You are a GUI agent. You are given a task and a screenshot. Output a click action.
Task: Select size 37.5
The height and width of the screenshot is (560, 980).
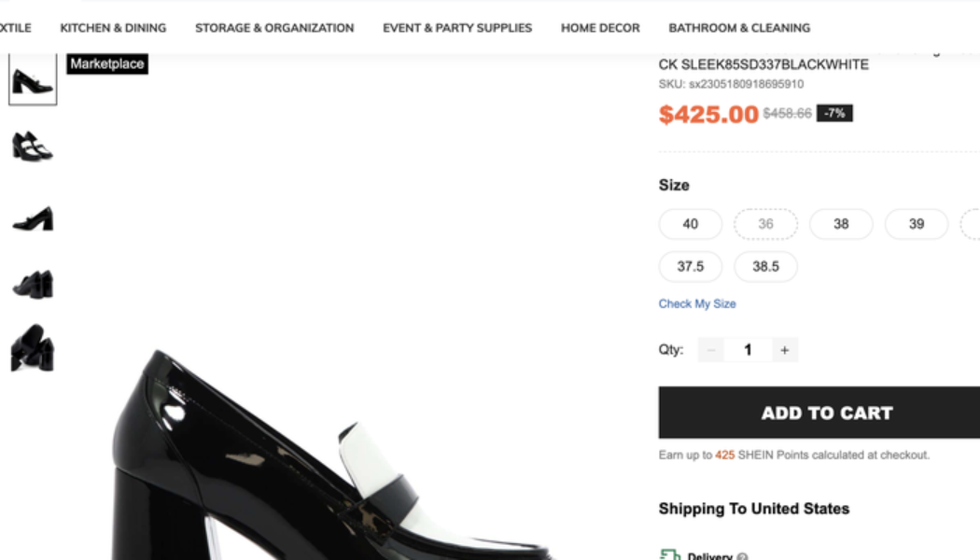click(690, 267)
